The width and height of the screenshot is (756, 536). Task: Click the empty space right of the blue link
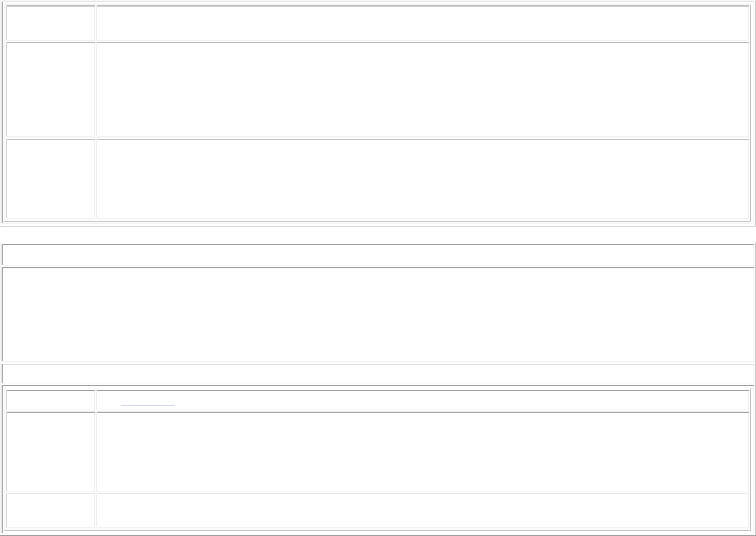[x=434, y=400]
